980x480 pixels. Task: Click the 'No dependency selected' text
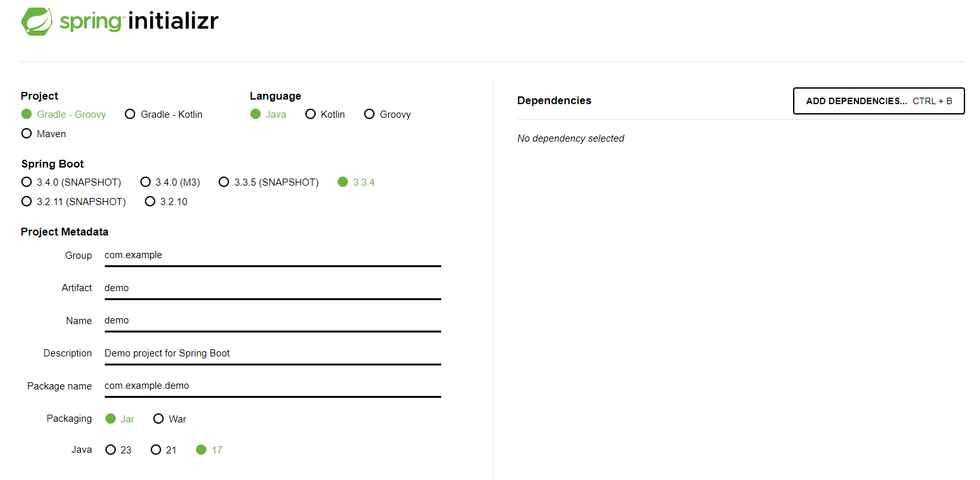click(x=571, y=138)
